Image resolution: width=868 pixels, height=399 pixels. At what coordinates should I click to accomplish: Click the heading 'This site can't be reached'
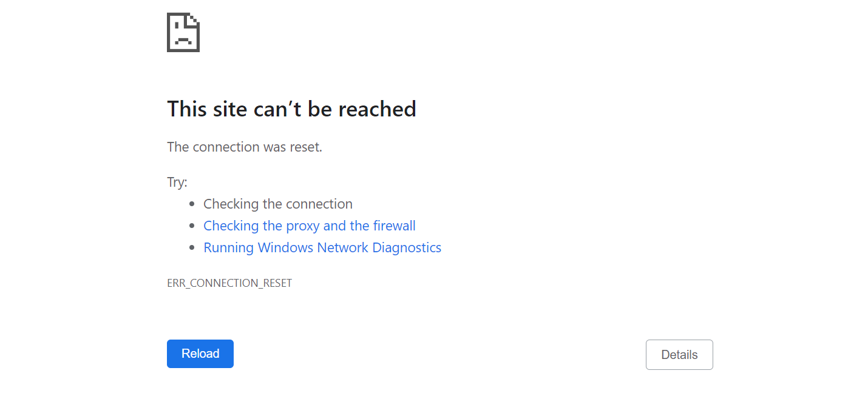click(x=291, y=109)
